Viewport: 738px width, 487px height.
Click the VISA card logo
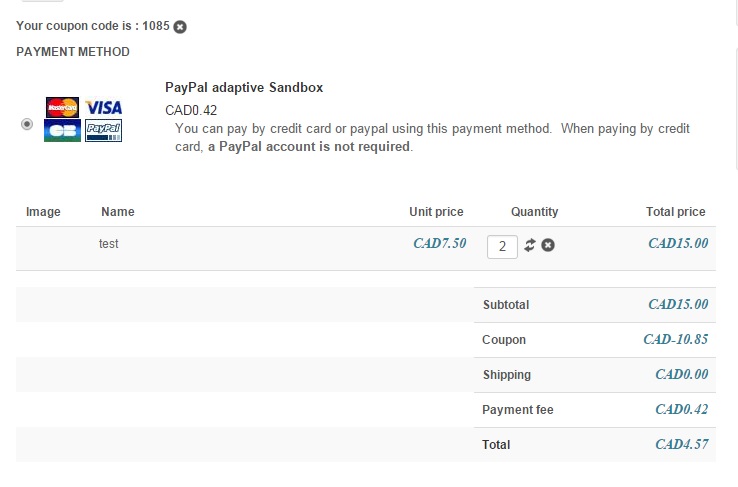103,107
